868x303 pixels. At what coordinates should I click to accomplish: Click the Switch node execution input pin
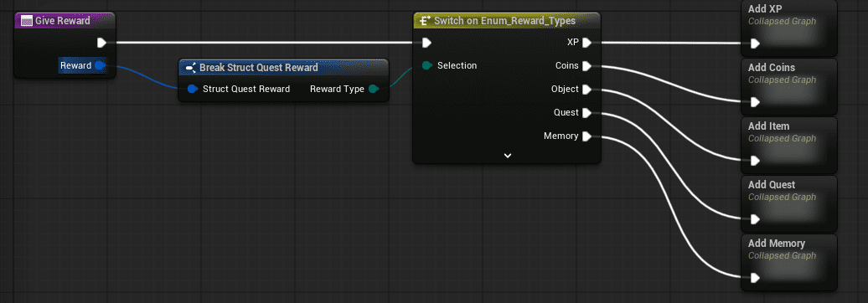click(x=426, y=43)
